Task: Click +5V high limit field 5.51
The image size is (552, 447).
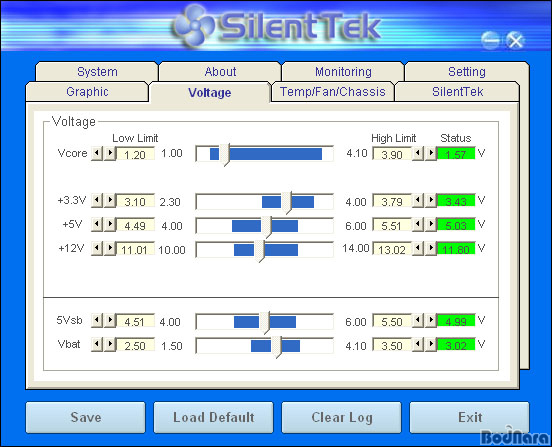Action: point(392,225)
